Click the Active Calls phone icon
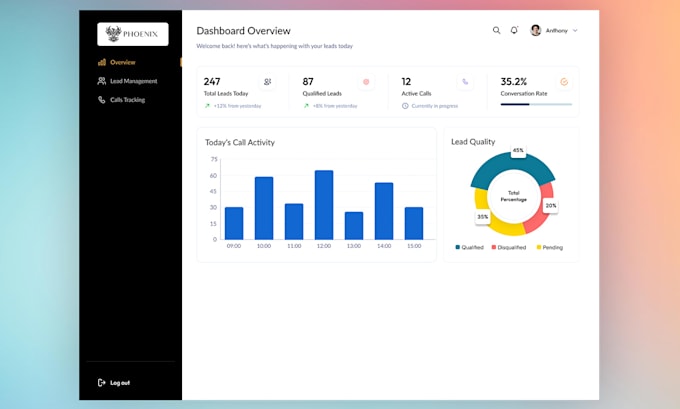 pyautogui.click(x=465, y=82)
